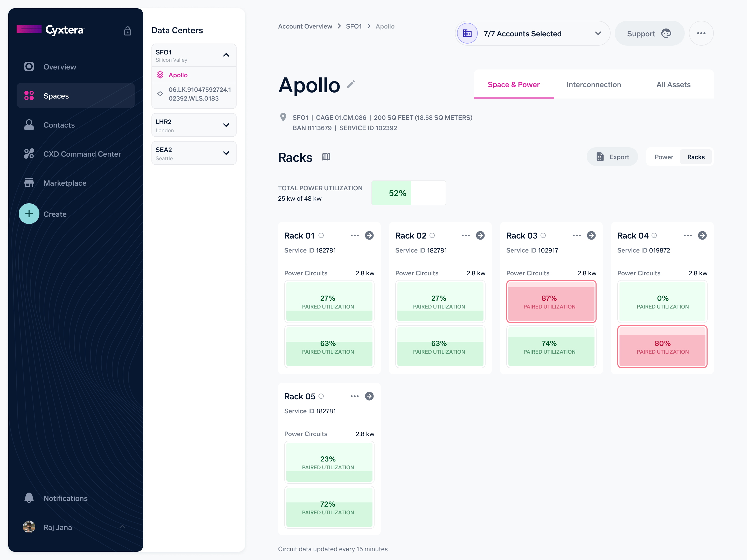747x560 pixels.
Task: Click the Support button
Action: (649, 33)
